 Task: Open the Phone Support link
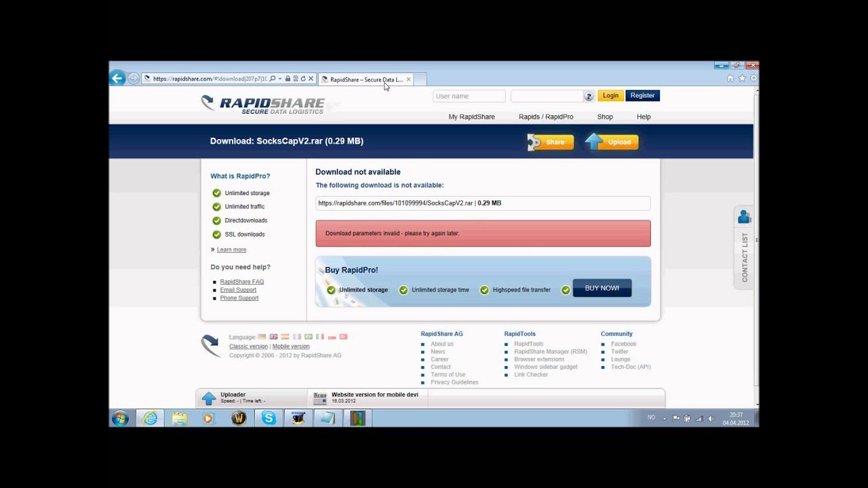[239, 298]
